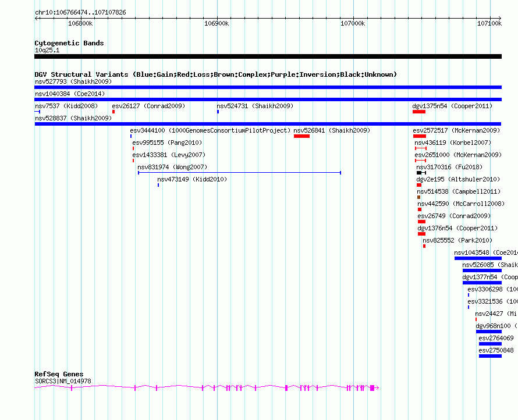Select dgv1375n54 (Cooper2011) label

point(452,106)
